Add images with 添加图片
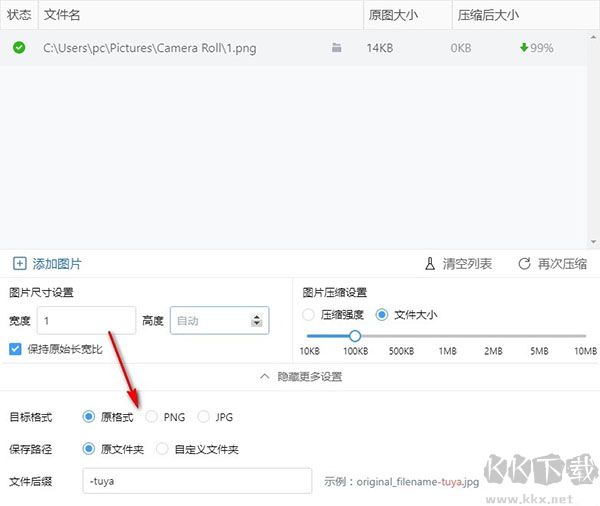The width and height of the screenshot is (600, 506). coord(47,264)
